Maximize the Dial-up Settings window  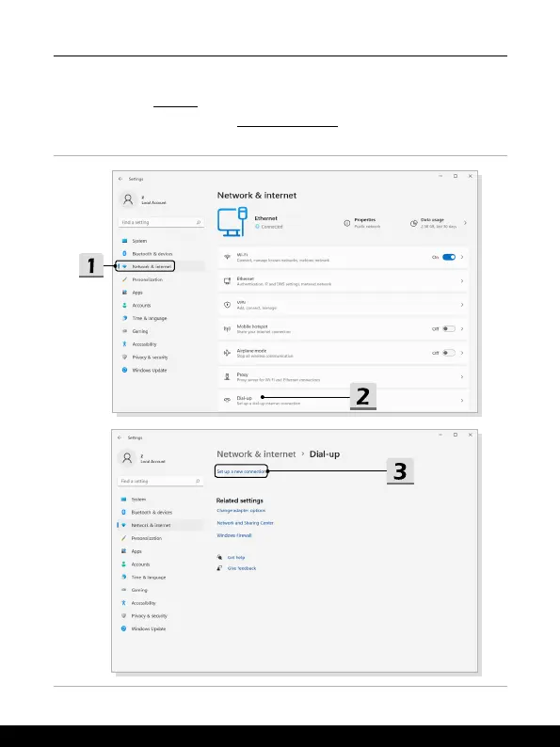pos(456,435)
